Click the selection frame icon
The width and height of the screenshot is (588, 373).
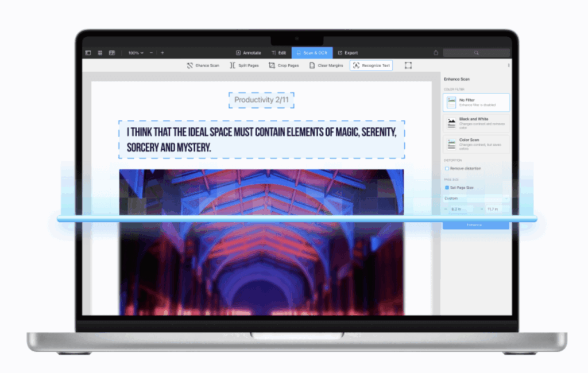408,65
